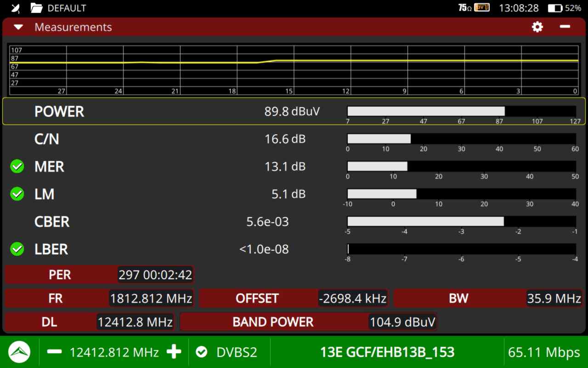Click the LM green check indicator
The width and height of the screenshot is (588, 368).
[17, 194]
